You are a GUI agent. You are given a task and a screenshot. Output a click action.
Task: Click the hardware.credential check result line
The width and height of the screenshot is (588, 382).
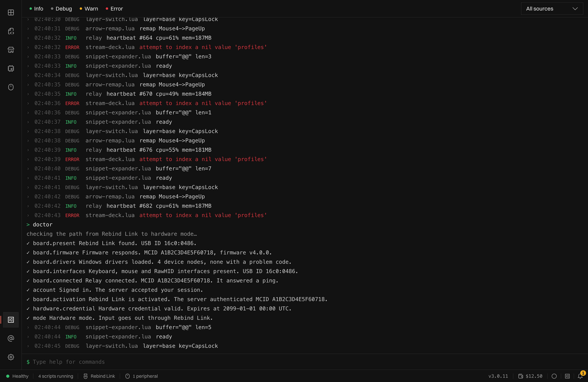[159, 309]
